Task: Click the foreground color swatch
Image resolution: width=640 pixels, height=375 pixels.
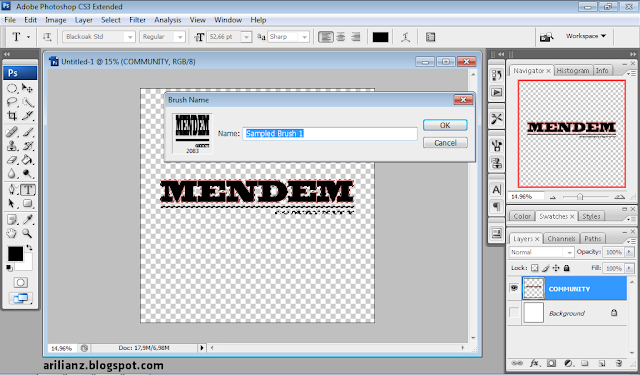Action: 16,253
